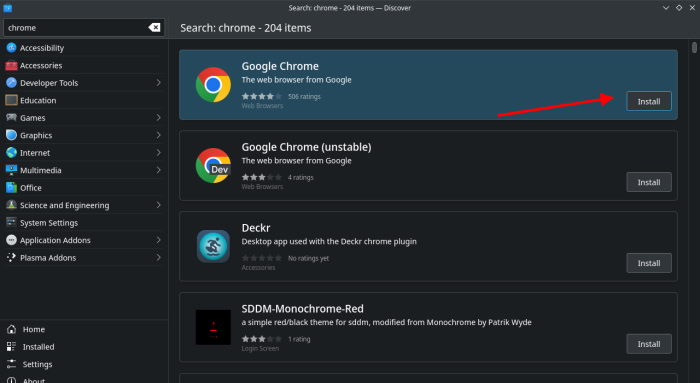Click the Settings text label

tap(38, 364)
